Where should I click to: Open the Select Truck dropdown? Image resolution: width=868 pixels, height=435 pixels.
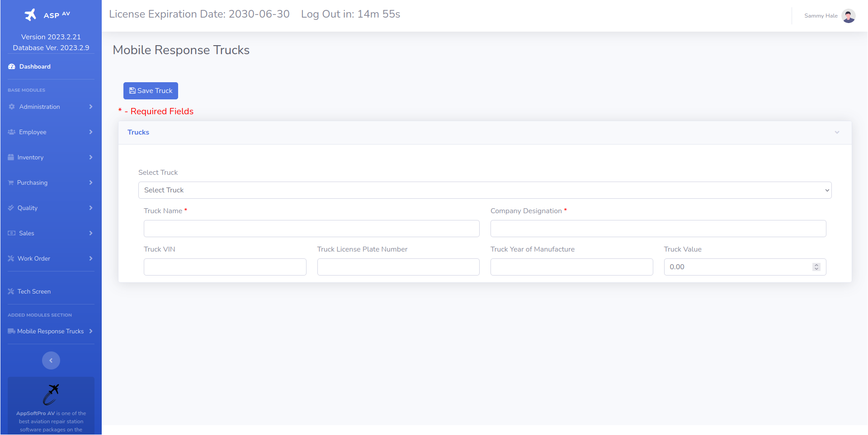click(x=485, y=190)
